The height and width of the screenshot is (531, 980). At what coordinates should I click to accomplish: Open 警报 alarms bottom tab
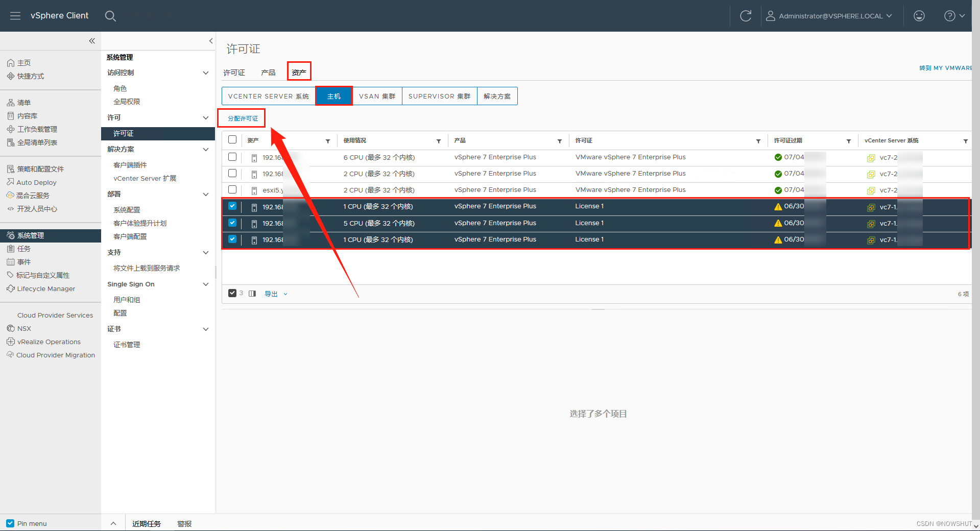184,523
